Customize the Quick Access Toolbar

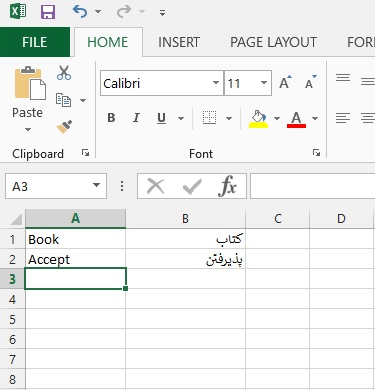(162, 13)
